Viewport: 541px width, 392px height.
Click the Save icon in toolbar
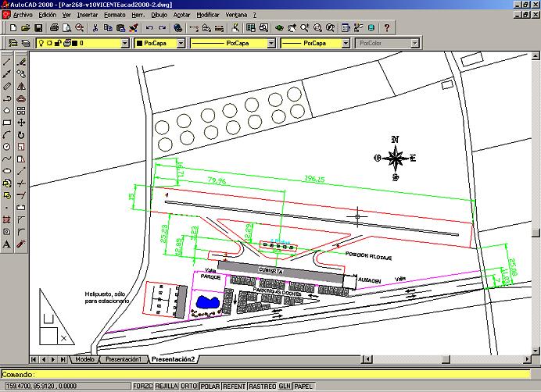(37, 27)
